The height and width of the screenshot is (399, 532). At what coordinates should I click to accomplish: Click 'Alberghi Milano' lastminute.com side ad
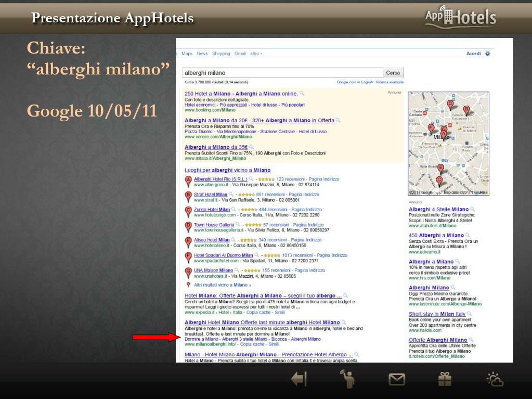point(429,288)
